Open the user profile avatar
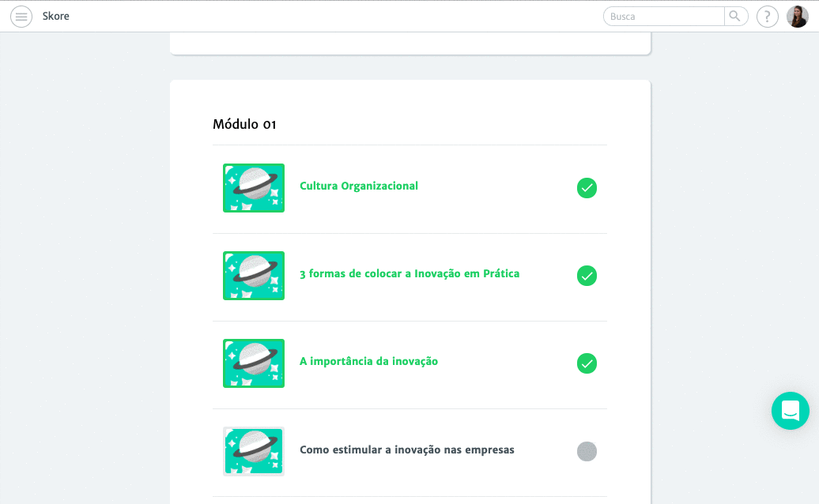Viewport: 819px width, 504px height. (798, 17)
